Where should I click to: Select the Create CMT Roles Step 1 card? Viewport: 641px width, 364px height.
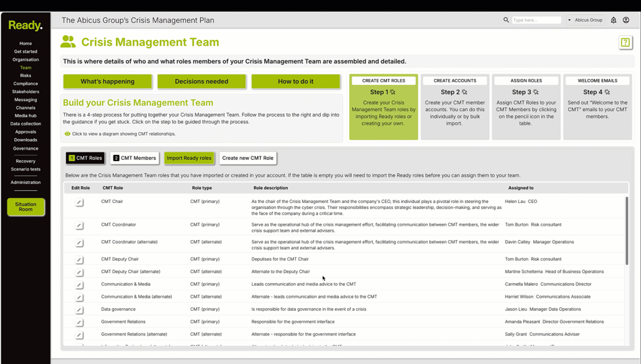[384, 107]
